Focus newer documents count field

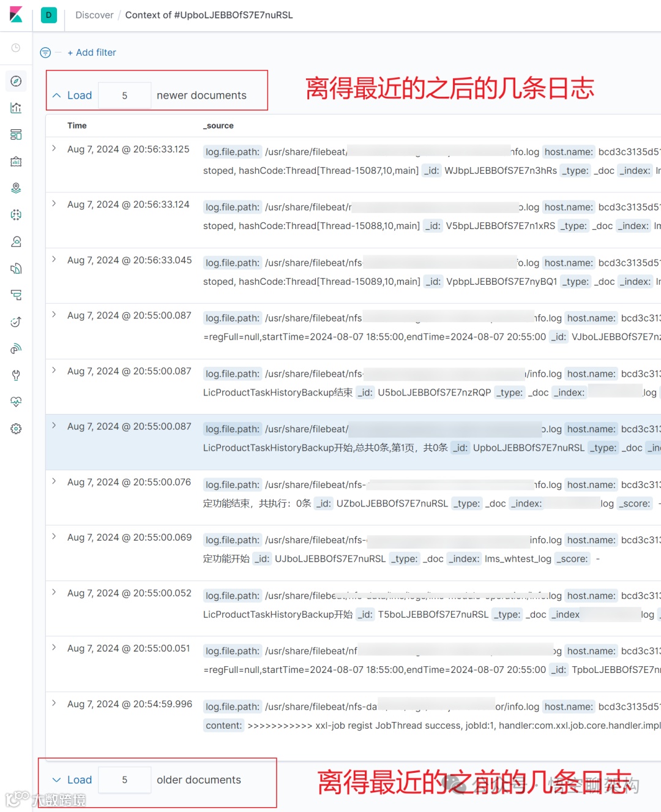124,96
